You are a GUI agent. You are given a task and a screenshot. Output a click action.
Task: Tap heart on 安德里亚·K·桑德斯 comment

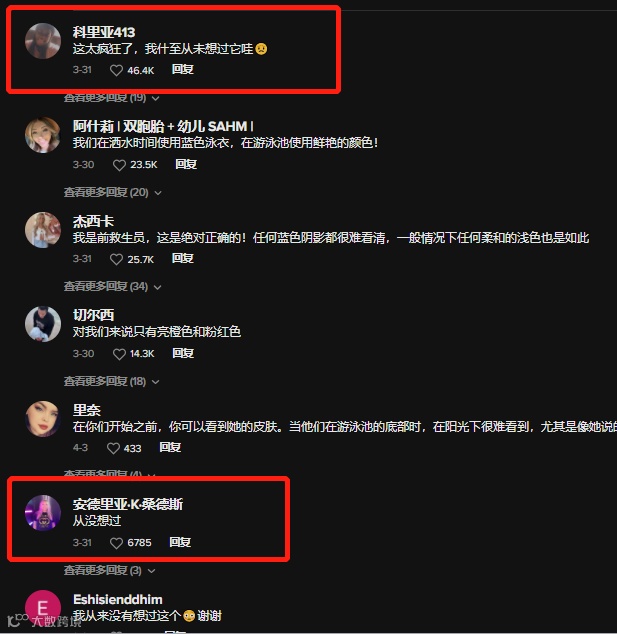coord(116,543)
